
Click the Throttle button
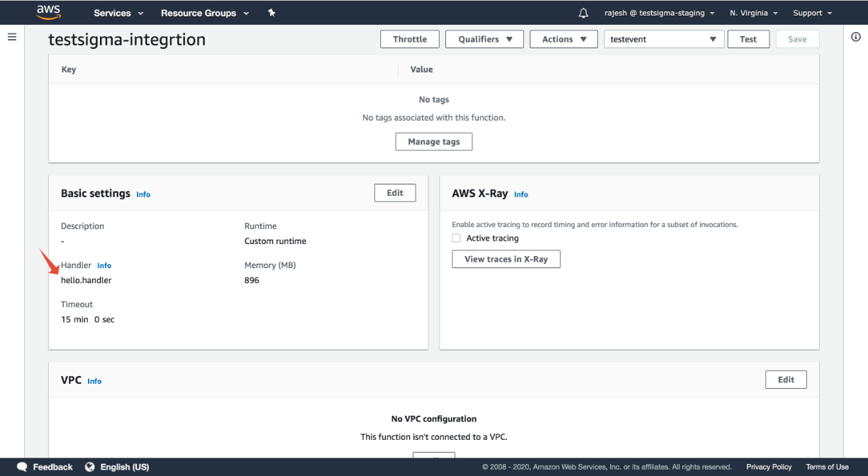(x=410, y=39)
